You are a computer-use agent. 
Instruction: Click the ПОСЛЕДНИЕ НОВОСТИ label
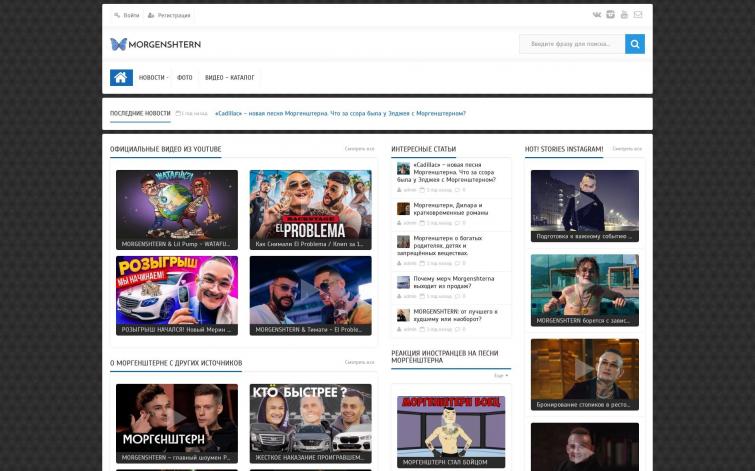click(x=140, y=114)
